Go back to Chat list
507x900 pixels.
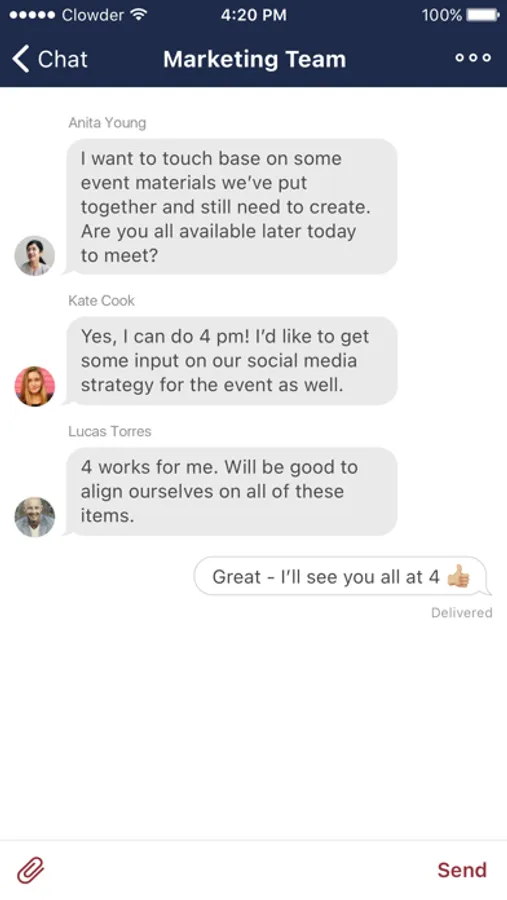pyautogui.click(x=50, y=59)
